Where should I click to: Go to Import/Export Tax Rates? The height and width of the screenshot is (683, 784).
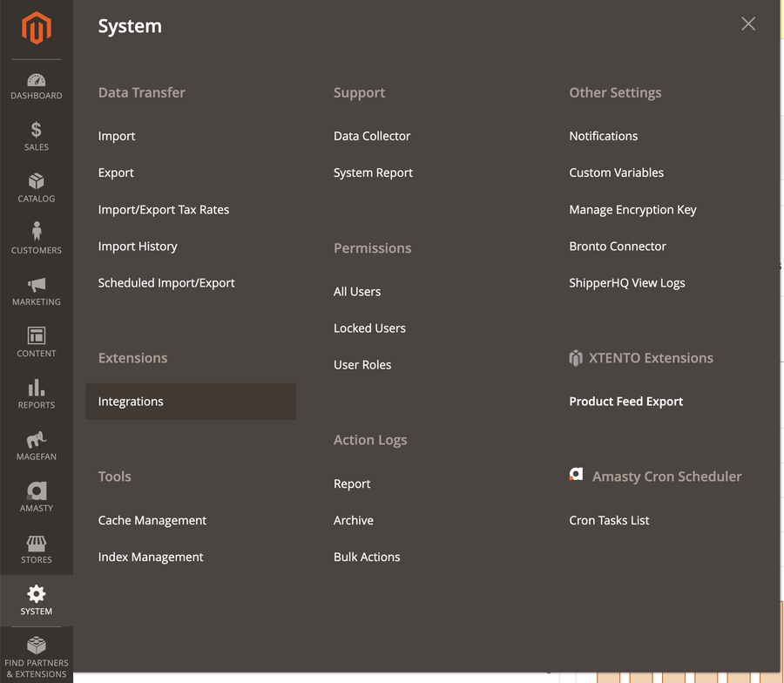click(164, 210)
